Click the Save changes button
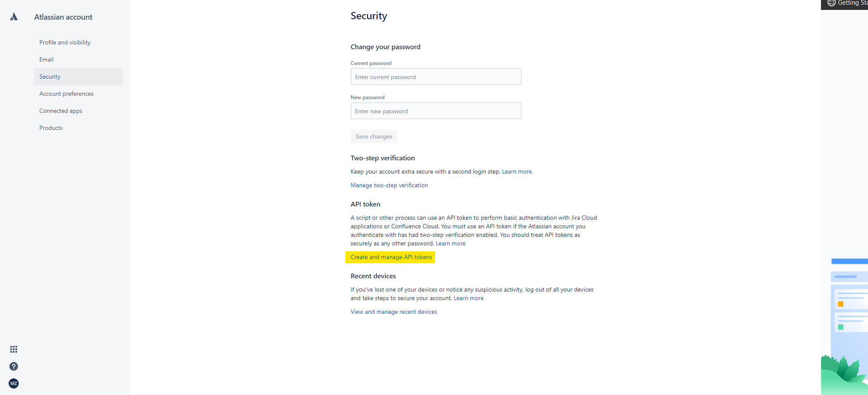This screenshot has width=868, height=395. pyautogui.click(x=374, y=136)
